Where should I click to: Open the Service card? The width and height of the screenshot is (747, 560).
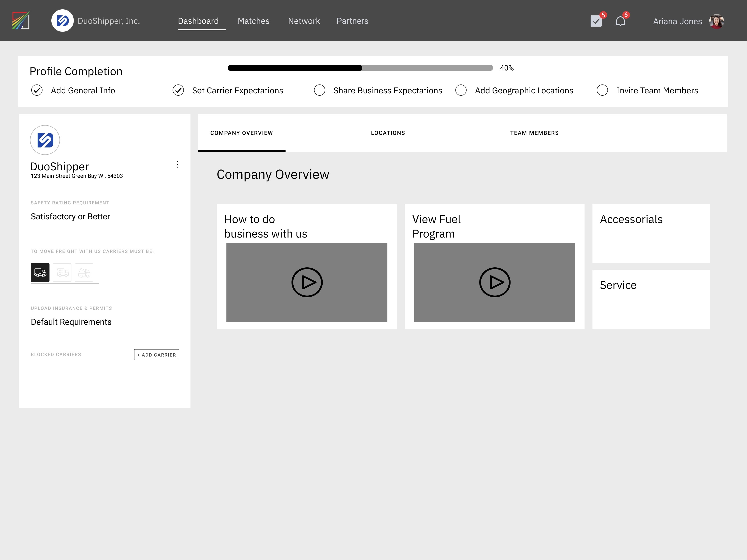tap(651, 299)
